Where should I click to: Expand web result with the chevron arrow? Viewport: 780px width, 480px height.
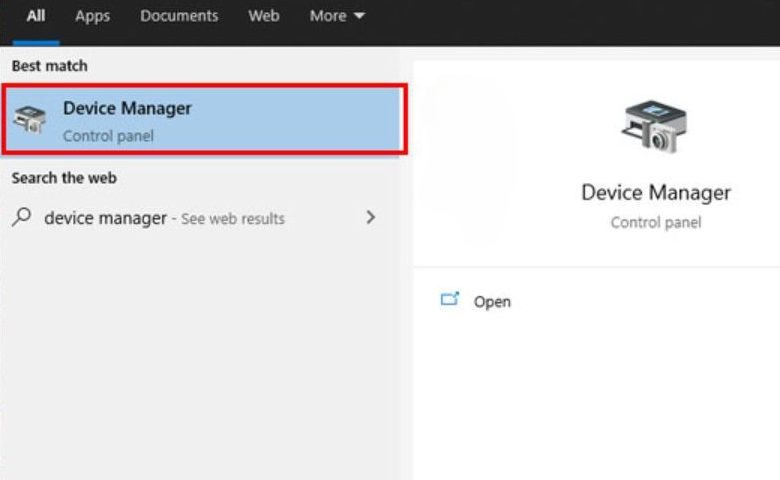(x=371, y=217)
